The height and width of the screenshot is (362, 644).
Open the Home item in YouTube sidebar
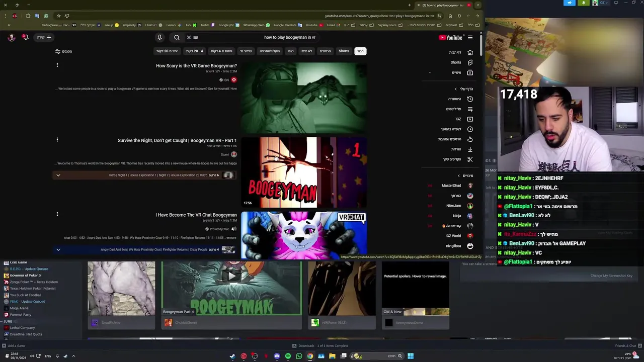[x=461, y=52]
